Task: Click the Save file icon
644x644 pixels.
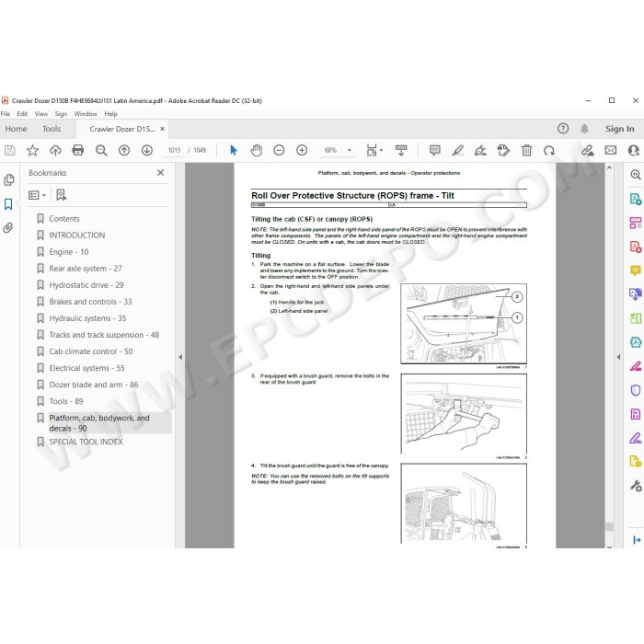Action: (10, 150)
